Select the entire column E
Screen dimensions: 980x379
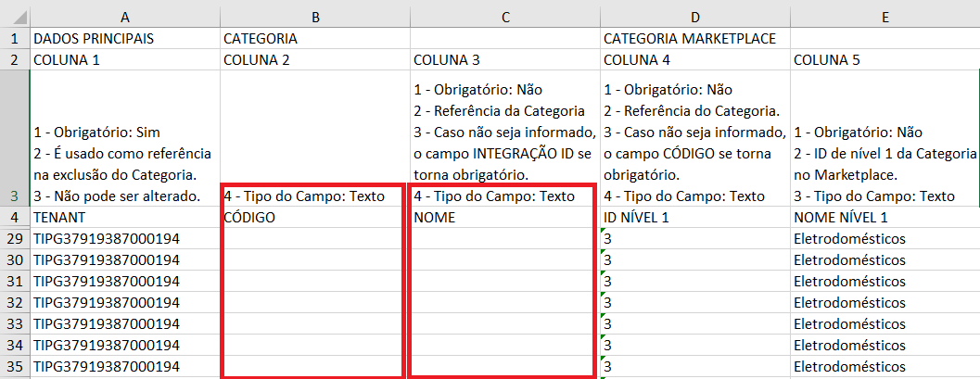tap(885, 16)
